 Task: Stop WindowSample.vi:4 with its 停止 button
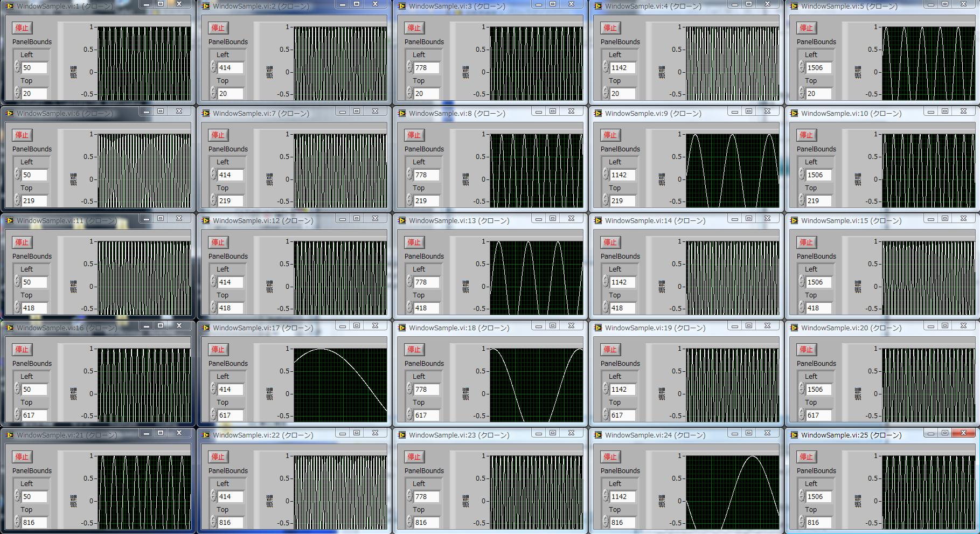coord(610,27)
